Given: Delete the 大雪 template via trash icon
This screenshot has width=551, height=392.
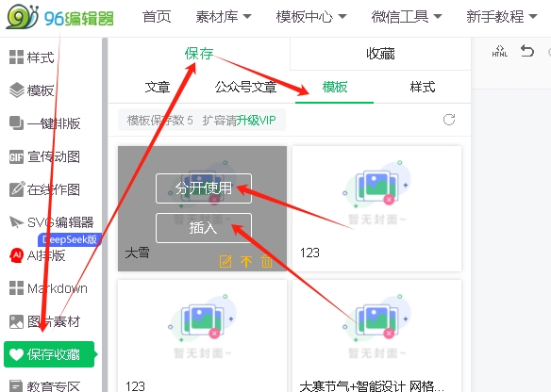Looking at the screenshot, I should (266, 261).
